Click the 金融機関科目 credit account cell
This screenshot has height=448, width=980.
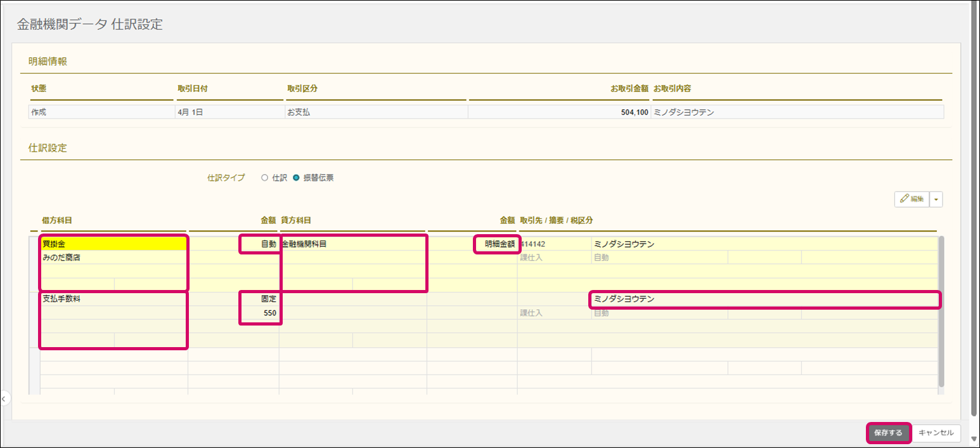coord(353,244)
